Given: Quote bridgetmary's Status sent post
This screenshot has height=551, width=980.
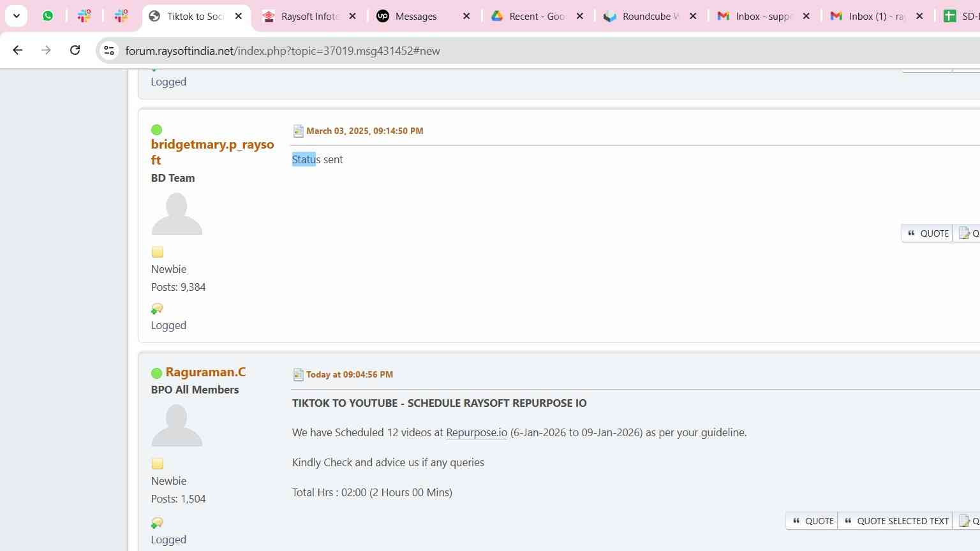Looking at the screenshot, I should (x=928, y=233).
